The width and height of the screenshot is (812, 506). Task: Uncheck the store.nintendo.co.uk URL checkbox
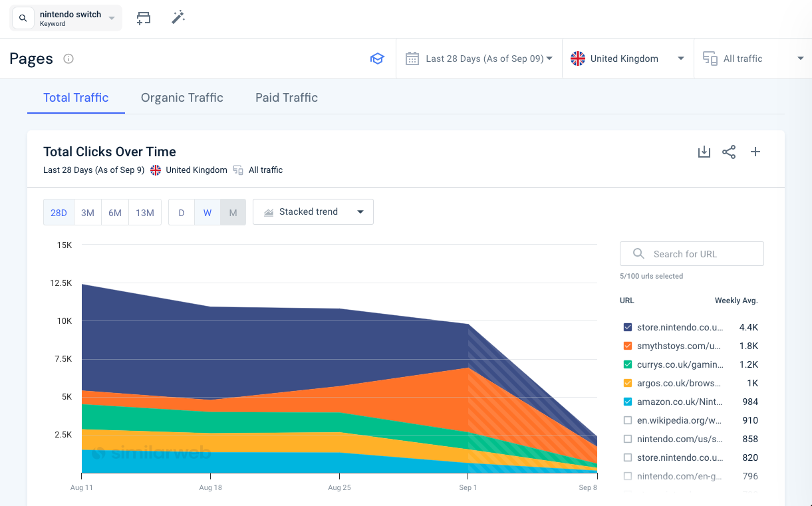click(x=628, y=327)
